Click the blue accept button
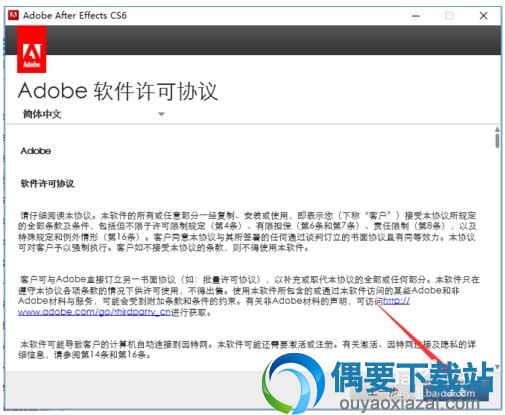This screenshot has width=505, height=415. click(456, 391)
